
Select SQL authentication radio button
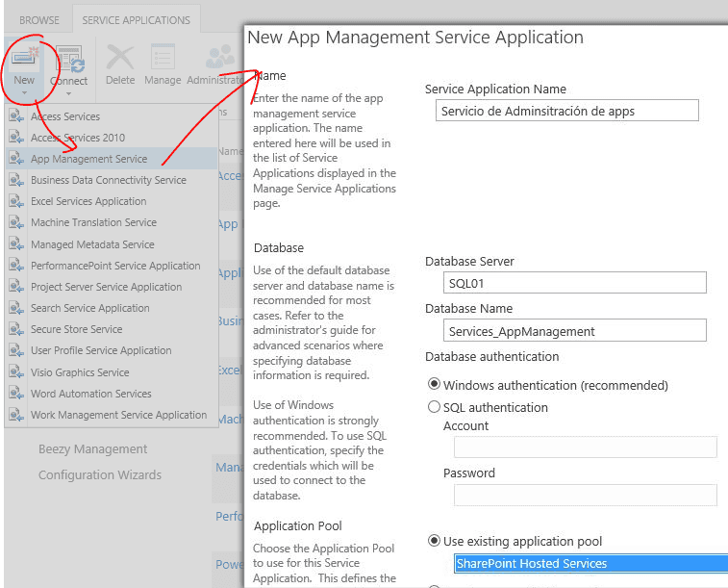[x=434, y=407]
